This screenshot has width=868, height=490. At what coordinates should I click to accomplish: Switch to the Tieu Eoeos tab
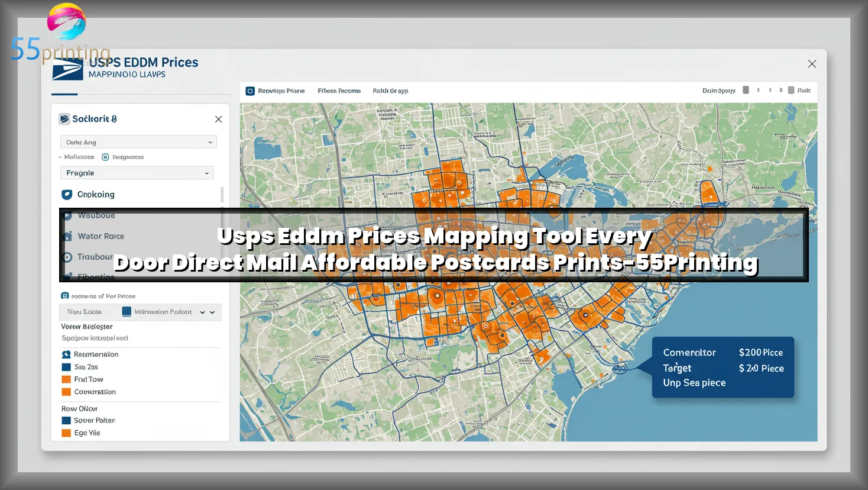click(x=85, y=312)
